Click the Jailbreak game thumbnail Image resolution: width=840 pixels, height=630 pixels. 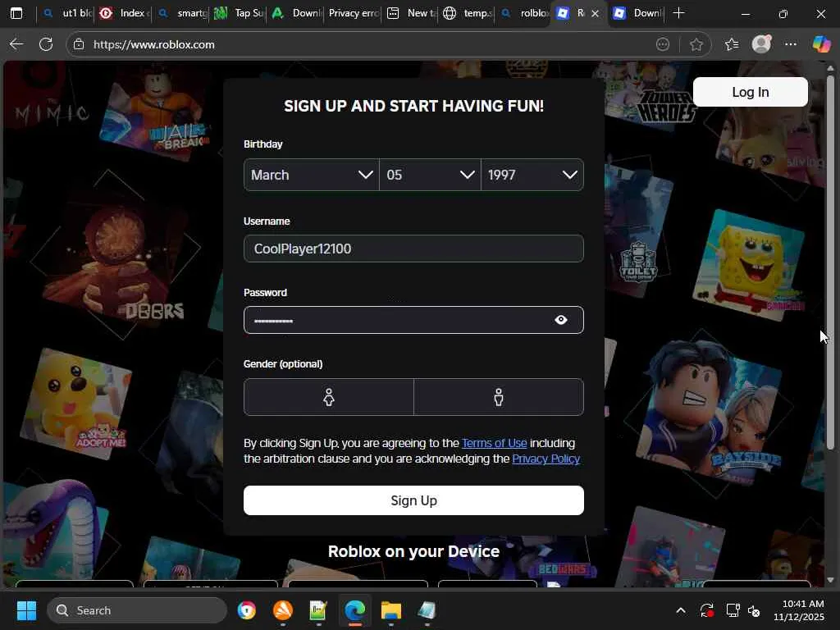point(157,112)
